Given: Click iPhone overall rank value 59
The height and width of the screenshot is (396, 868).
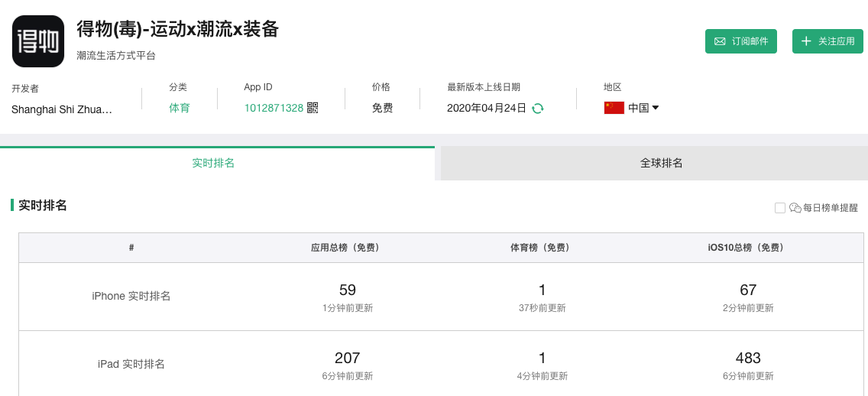Looking at the screenshot, I should (x=348, y=290).
